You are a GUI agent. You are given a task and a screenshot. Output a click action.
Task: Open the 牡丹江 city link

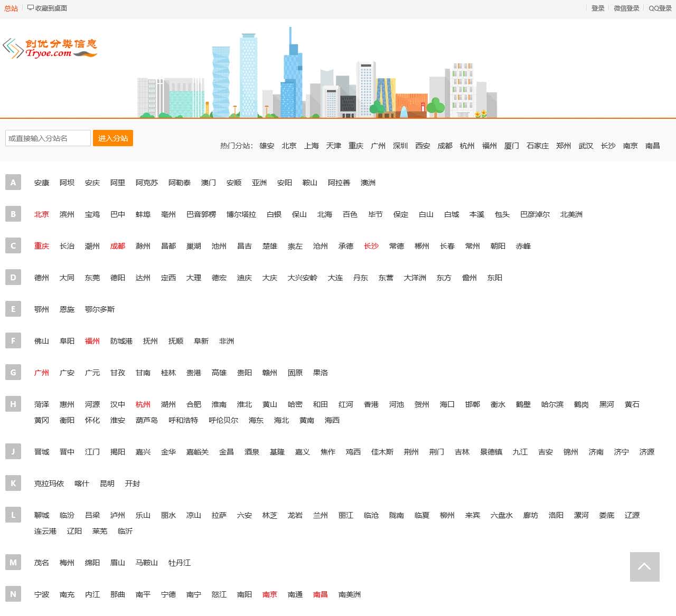(x=180, y=563)
